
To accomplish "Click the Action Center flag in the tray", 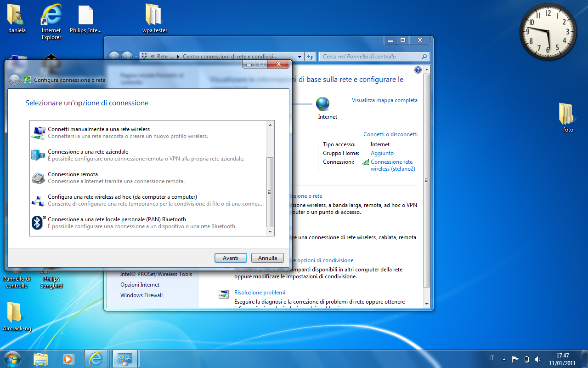I will (515, 359).
